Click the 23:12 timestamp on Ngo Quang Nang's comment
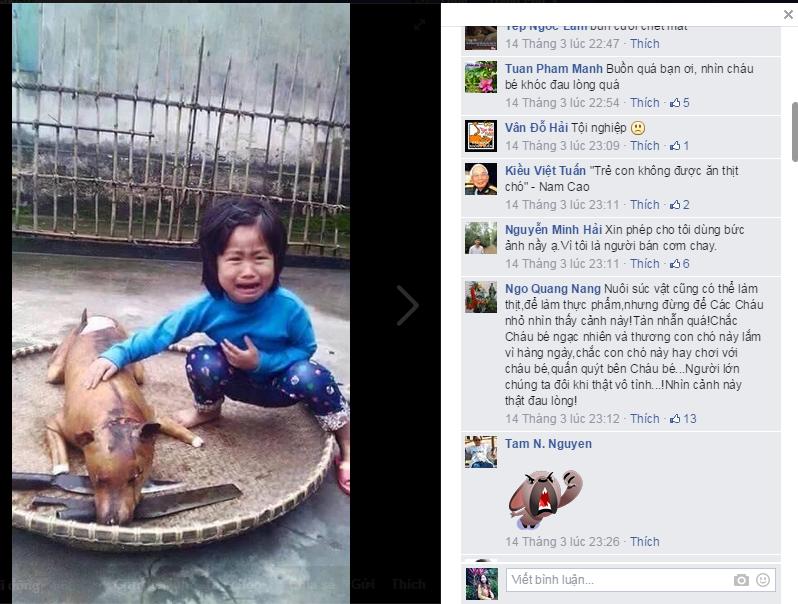The width and height of the screenshot is (798, 604). [x=562, y=419]
